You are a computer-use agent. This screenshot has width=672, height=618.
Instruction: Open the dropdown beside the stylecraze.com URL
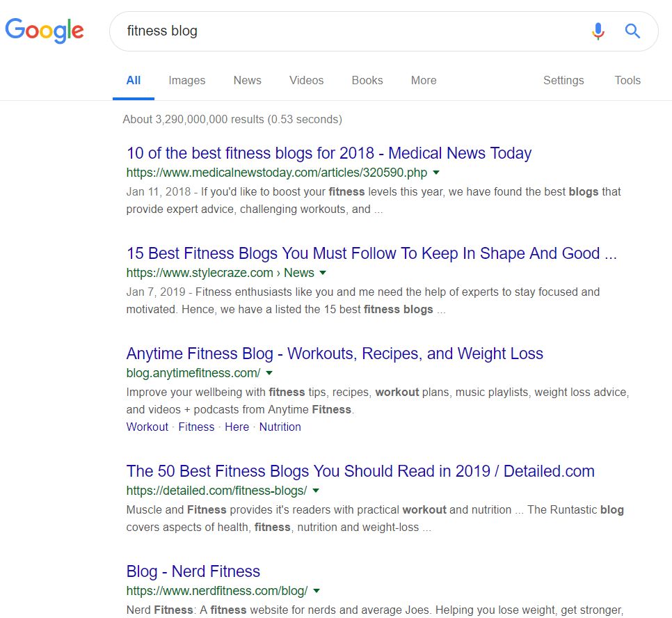click(x=323, y=273)
